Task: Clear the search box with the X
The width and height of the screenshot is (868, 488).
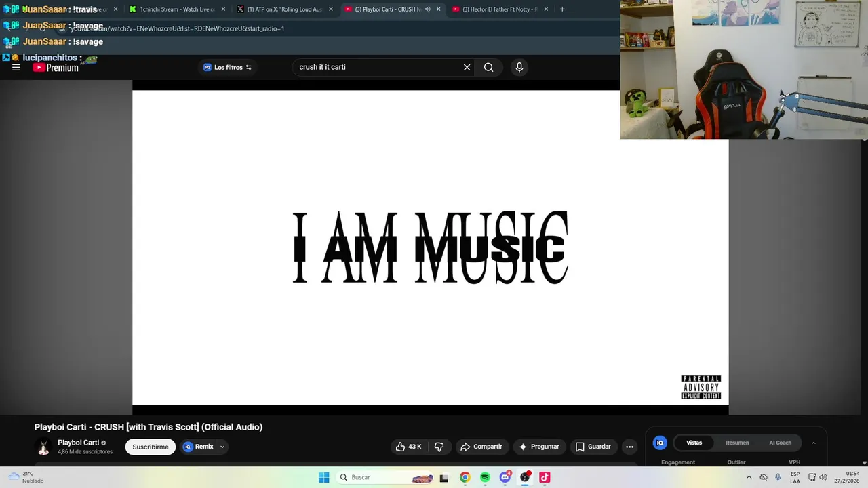Action: click(467, 68)
